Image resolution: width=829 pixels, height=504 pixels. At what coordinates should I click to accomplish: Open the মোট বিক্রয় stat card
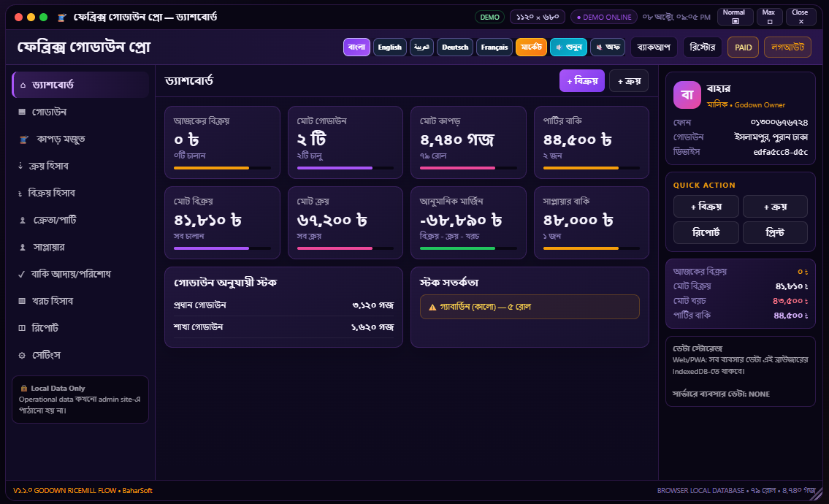(222, 223)
